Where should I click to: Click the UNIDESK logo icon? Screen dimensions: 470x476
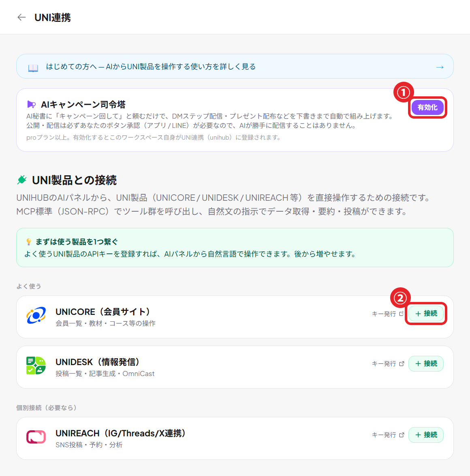(36, 365)
